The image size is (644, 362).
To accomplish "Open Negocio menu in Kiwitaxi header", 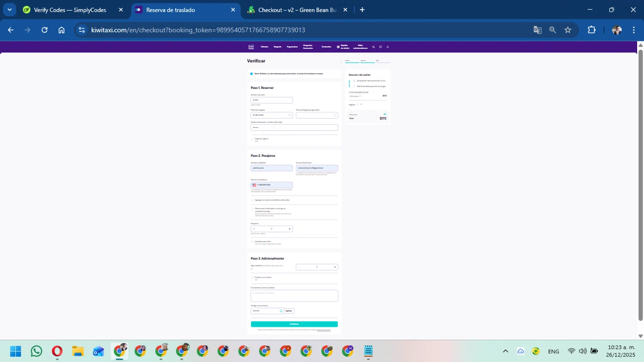I will point(277,47).
